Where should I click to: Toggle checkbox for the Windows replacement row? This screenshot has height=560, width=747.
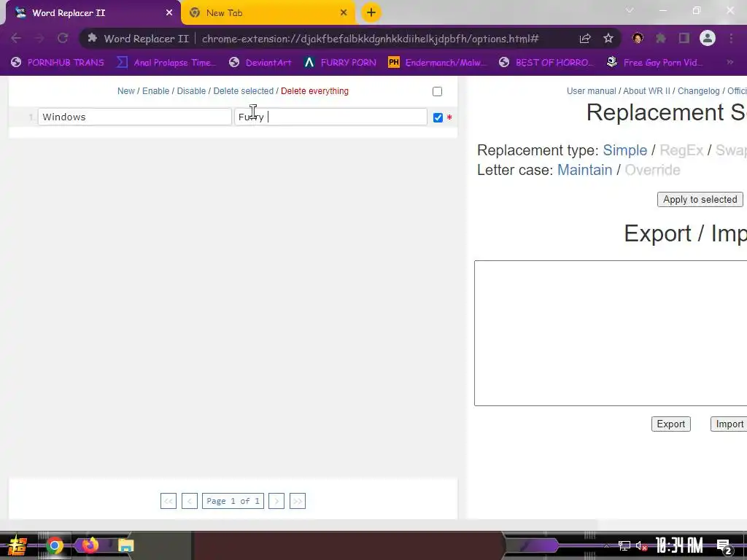coord(438,117)
